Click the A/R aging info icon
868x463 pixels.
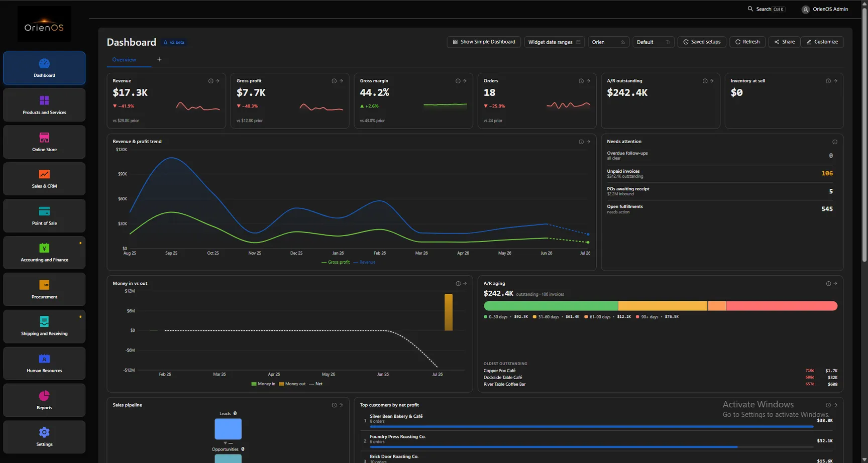coord(828,284)
